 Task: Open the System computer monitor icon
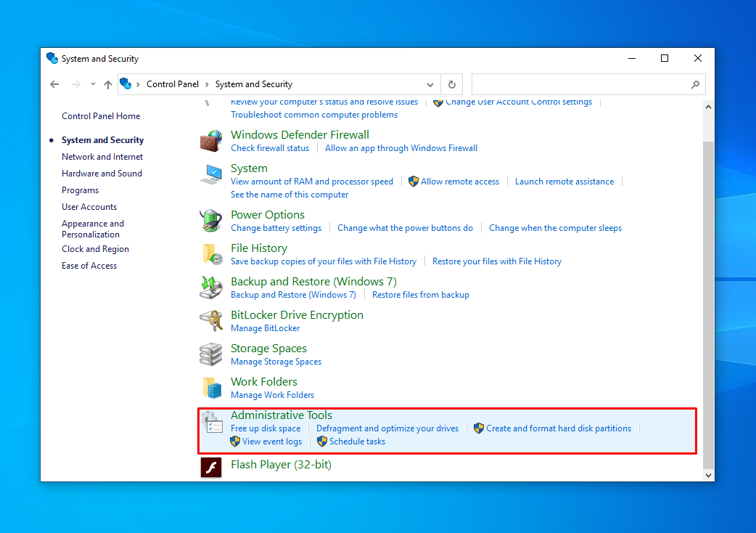tap(211, 174)
